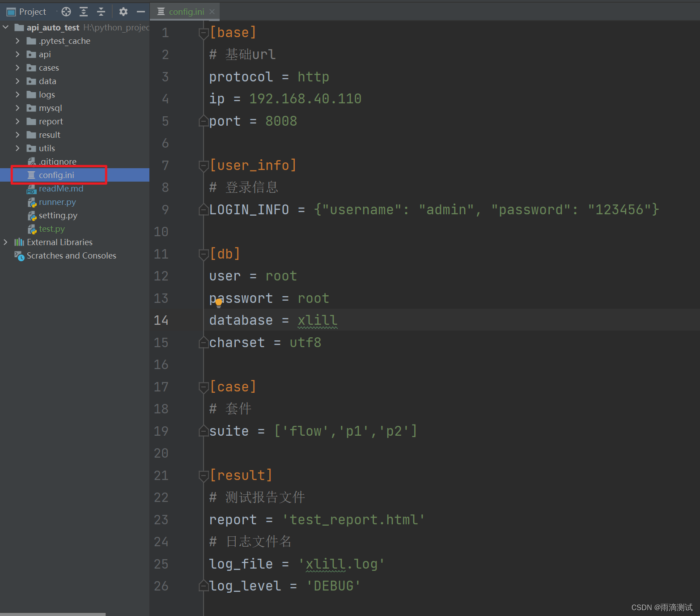Click the port value 8008

pyautogui.click(x=281, y=121)
